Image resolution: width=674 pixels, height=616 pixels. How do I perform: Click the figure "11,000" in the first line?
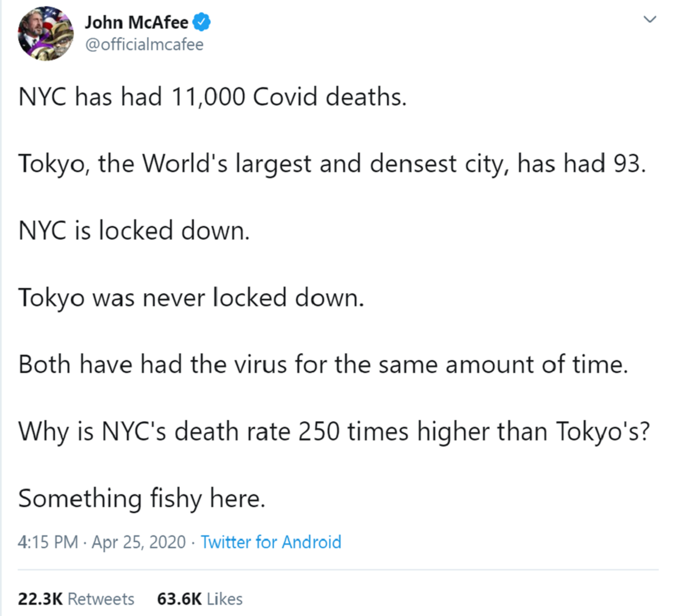click(x=208, y=97)
